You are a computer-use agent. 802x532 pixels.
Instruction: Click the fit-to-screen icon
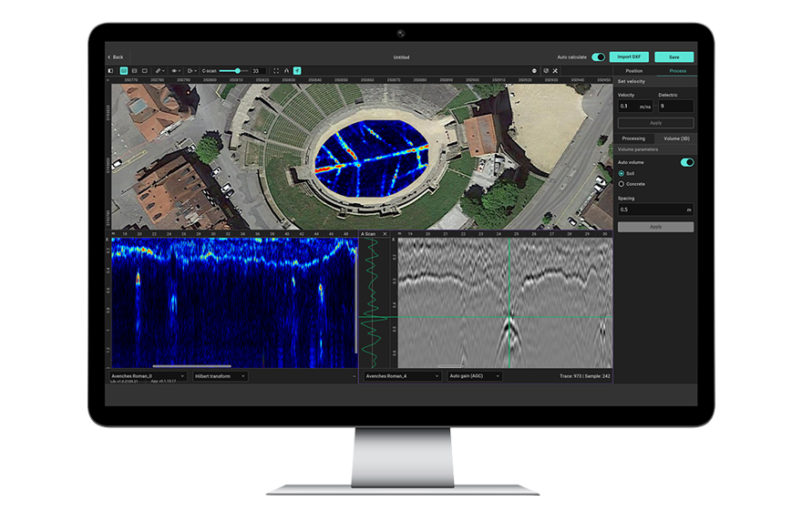click(x=276, y=70)
